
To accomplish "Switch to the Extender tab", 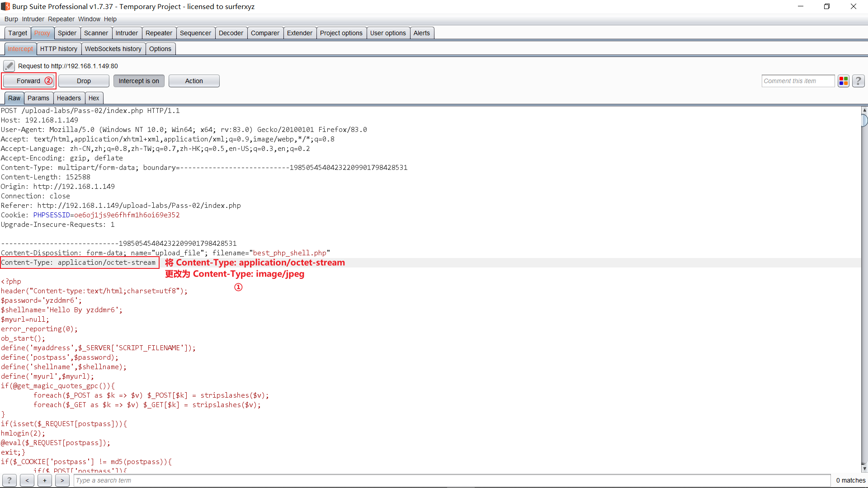I will 300,33.
